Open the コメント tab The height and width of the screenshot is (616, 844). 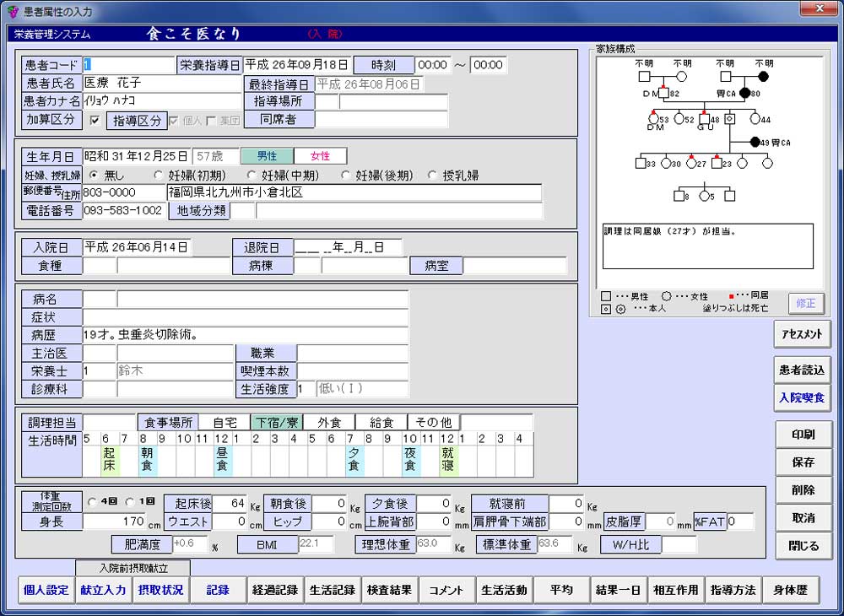tap(446, 590)
